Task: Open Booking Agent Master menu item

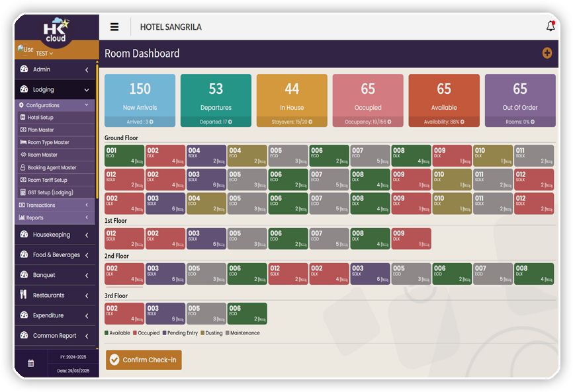Action: coord(52,168)
